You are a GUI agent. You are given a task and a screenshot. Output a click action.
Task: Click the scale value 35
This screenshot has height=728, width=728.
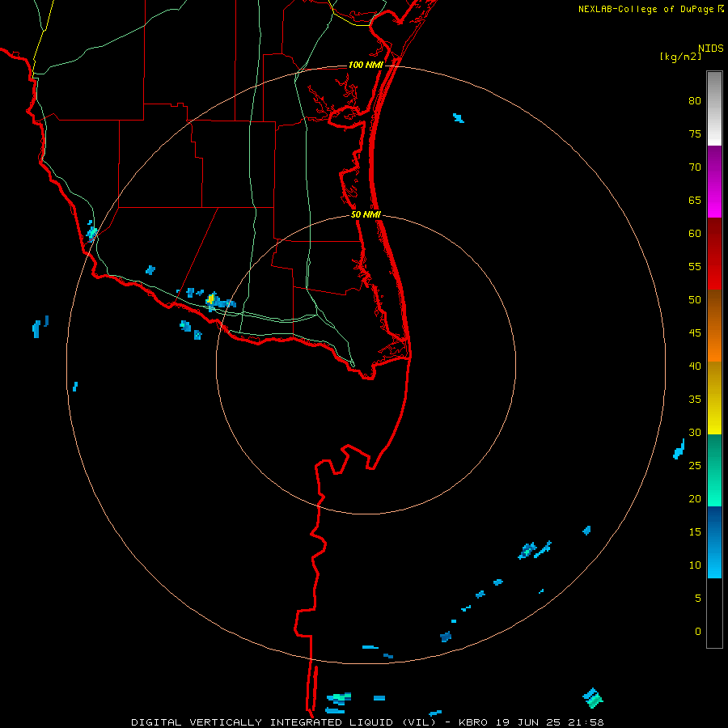(695, 400)
